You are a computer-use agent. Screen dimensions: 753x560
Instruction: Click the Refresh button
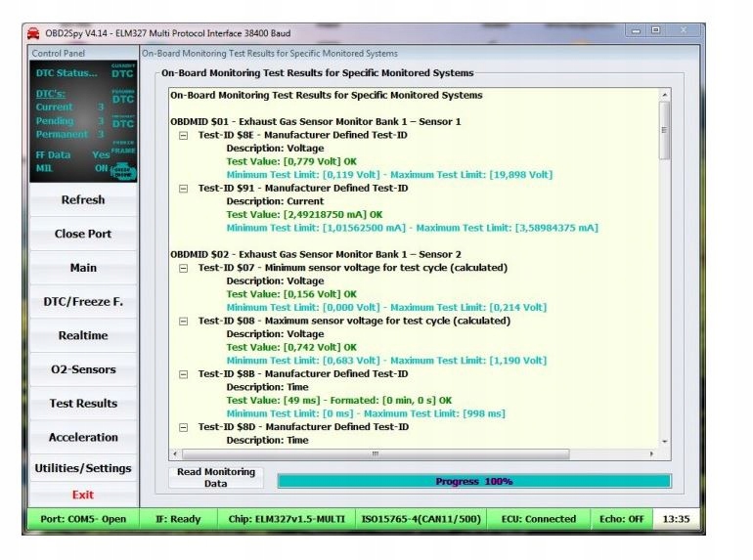tap(83, 200)
